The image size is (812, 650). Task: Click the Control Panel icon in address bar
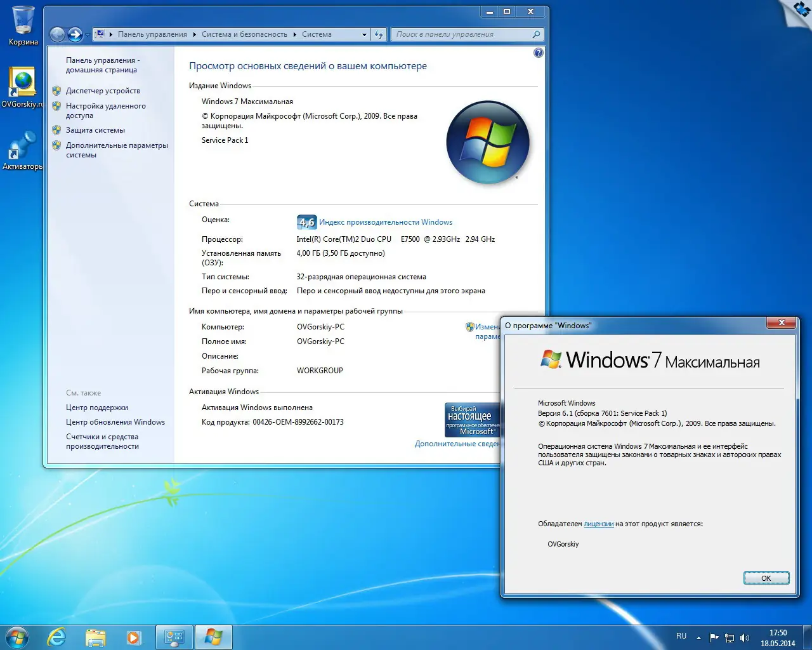coord(100,34)
